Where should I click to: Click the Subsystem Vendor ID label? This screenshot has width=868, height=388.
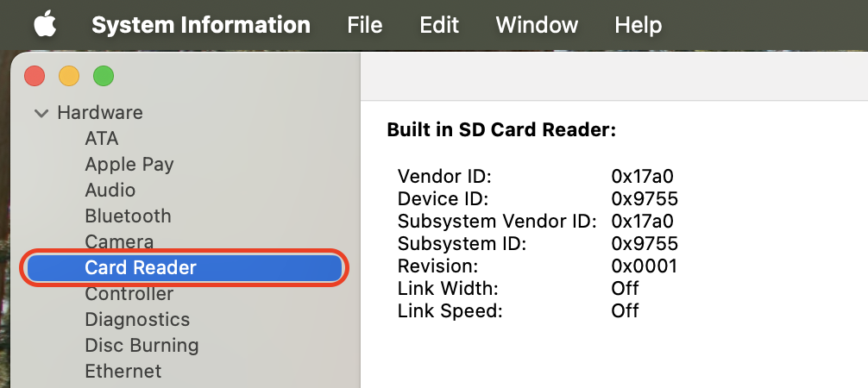(497, 222)
